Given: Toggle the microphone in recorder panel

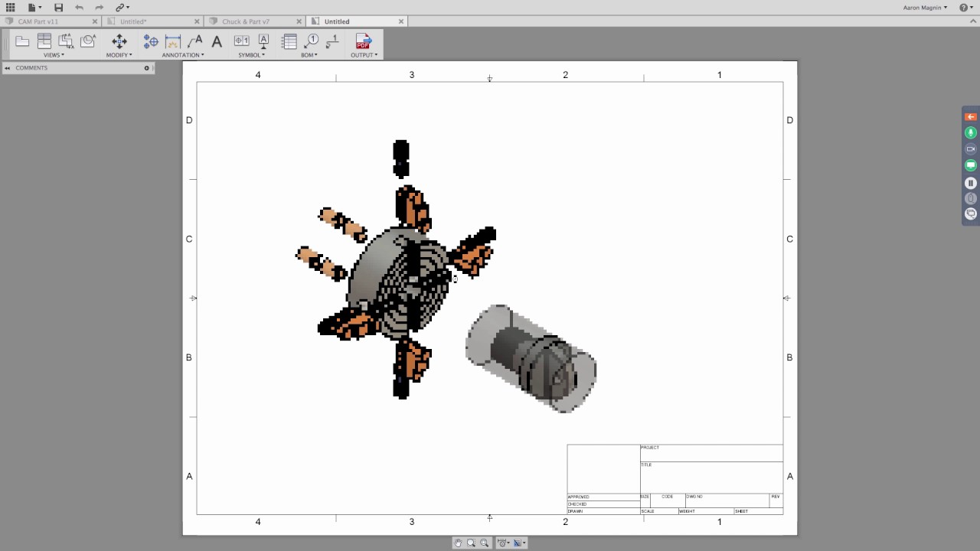Looking at the screenshot, I should tap(971, 133).
